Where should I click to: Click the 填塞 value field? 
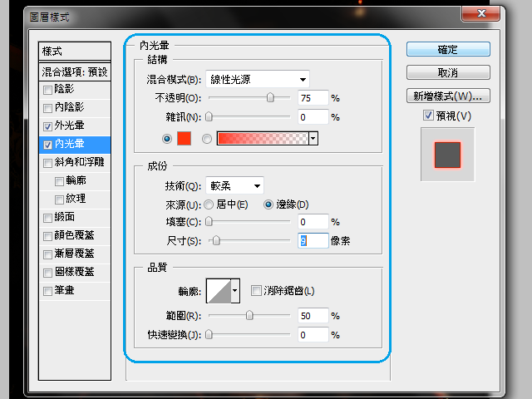313,222
